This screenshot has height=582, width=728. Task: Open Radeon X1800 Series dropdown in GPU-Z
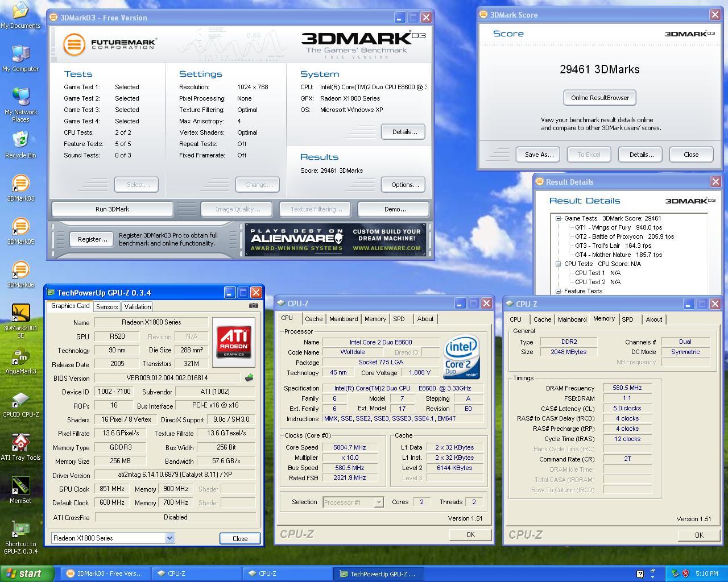[169, 538]
